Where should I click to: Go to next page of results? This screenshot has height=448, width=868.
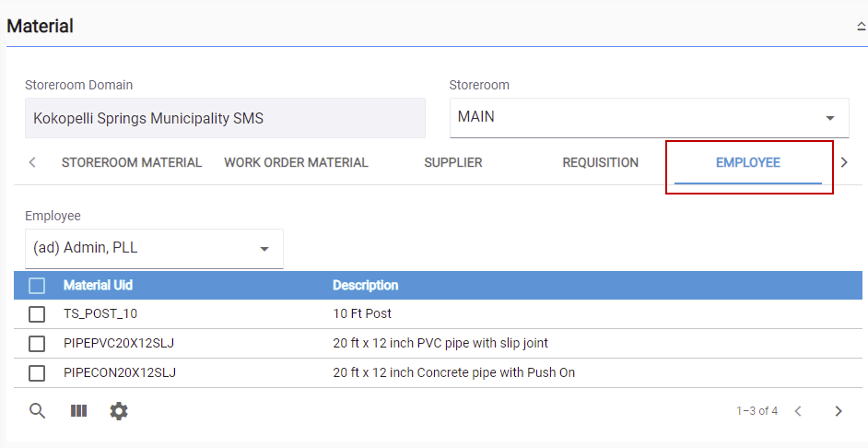[x=839, y=411]
